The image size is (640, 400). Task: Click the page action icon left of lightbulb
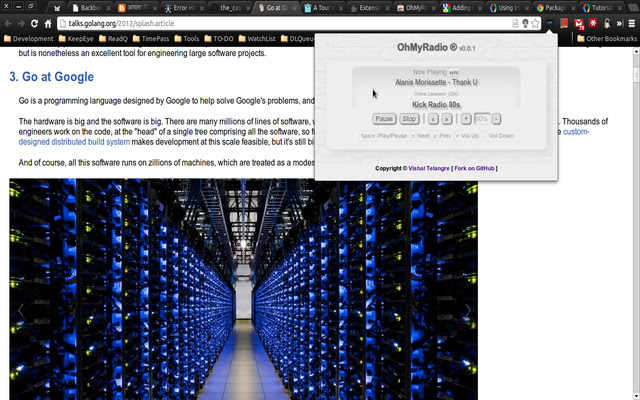pos(515,23)
